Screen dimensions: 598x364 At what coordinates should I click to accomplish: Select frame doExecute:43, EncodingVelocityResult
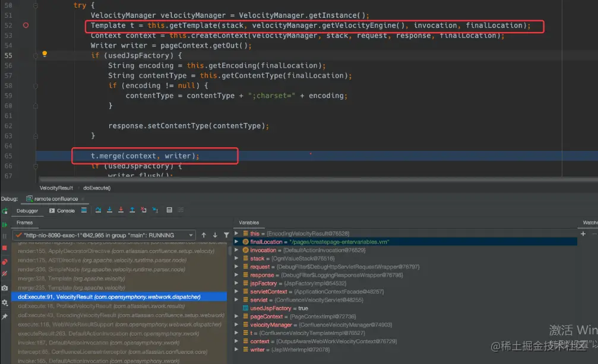119,315
